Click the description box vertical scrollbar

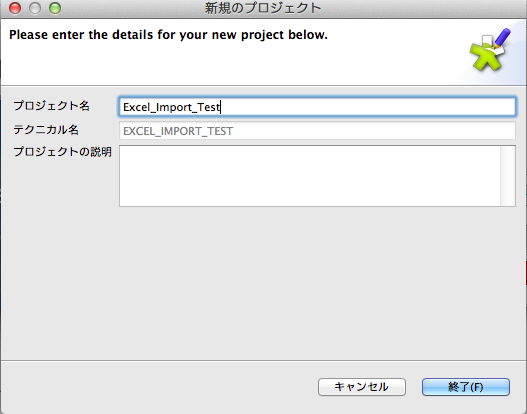point(508,176)
